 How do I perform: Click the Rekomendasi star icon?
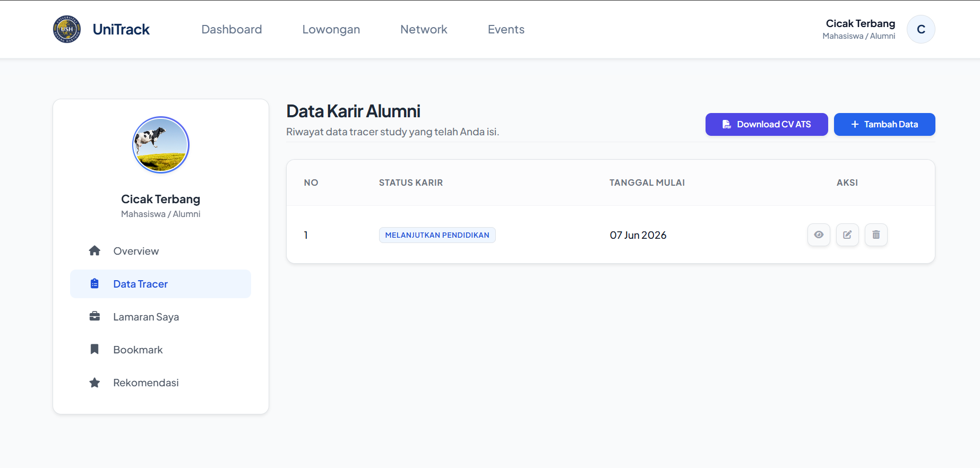tap(94, 382)
